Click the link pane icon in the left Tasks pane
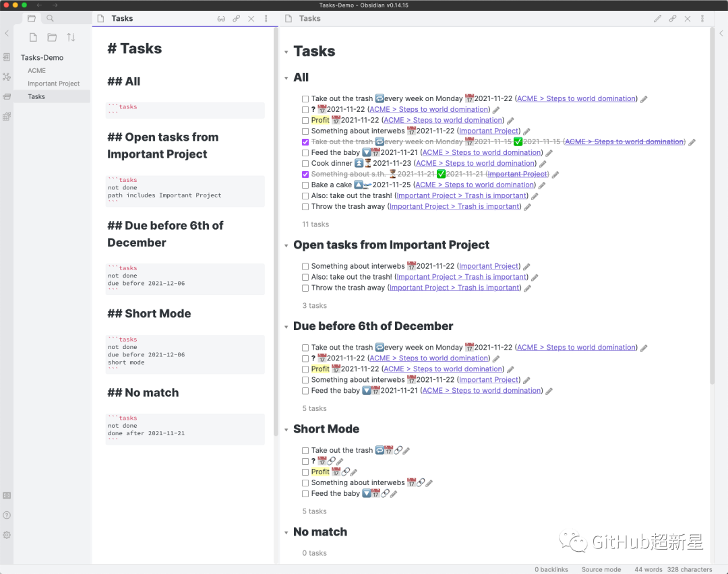 point(237,19)
